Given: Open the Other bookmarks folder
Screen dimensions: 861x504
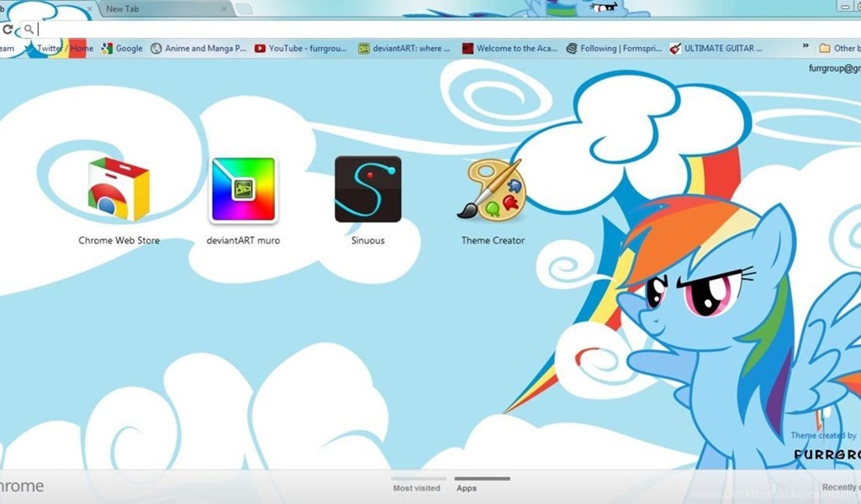Looking at the screenshot, I should pyautogui.click(x=840, y=48).
